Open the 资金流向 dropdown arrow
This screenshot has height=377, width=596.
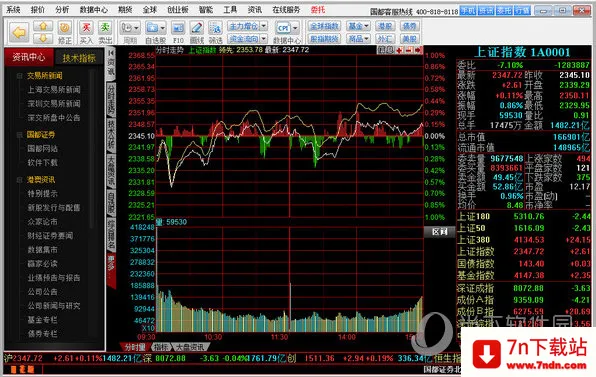(x=264, y=38)
